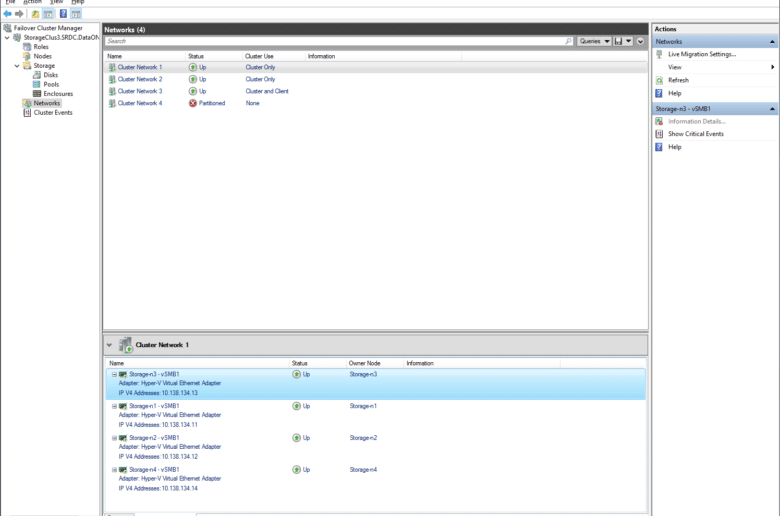Click the blue Help toolbar icon
This screenshot has height=516, width=780.
pyautogui.click(x=63, y=14)
